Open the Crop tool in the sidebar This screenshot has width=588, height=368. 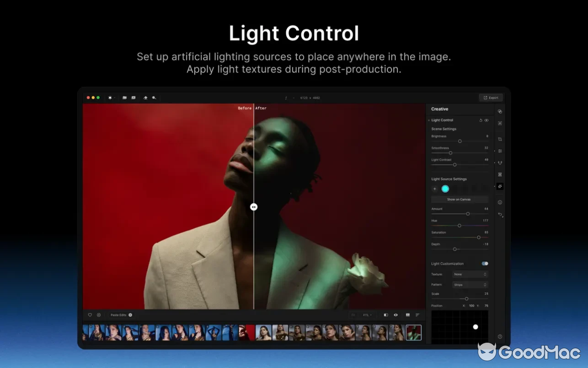500,138
